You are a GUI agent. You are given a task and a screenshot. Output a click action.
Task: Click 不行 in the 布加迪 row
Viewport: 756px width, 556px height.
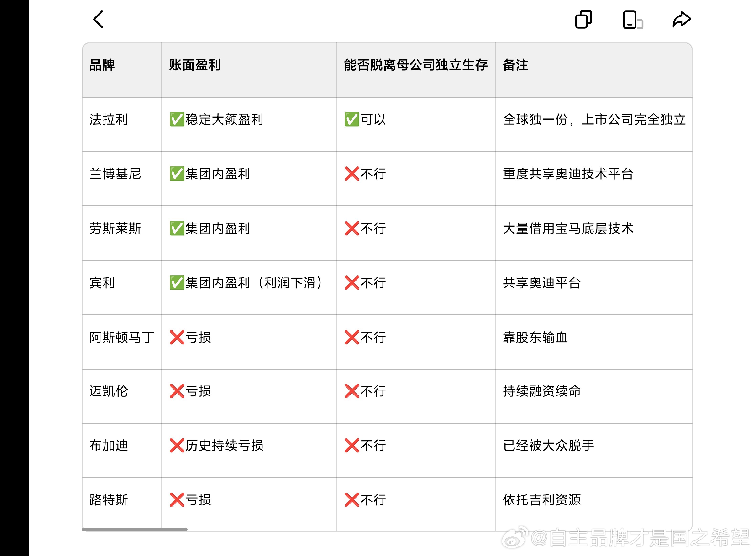click(x=365, y=446)
